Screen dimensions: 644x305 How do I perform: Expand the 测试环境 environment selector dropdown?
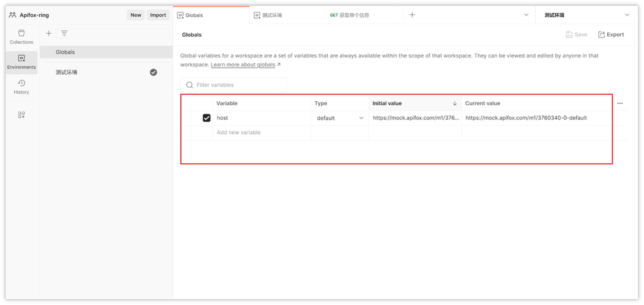627,15
